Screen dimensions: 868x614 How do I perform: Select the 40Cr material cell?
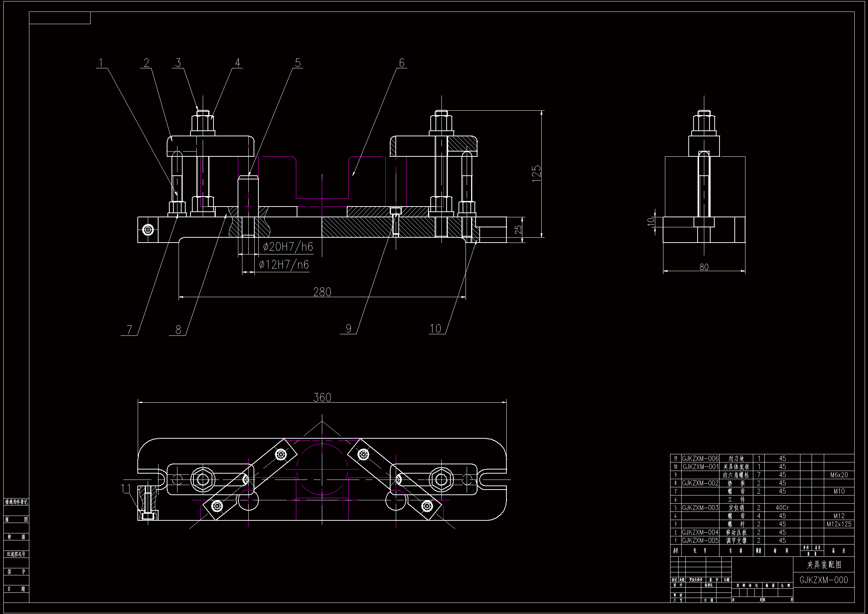(782, 508)
